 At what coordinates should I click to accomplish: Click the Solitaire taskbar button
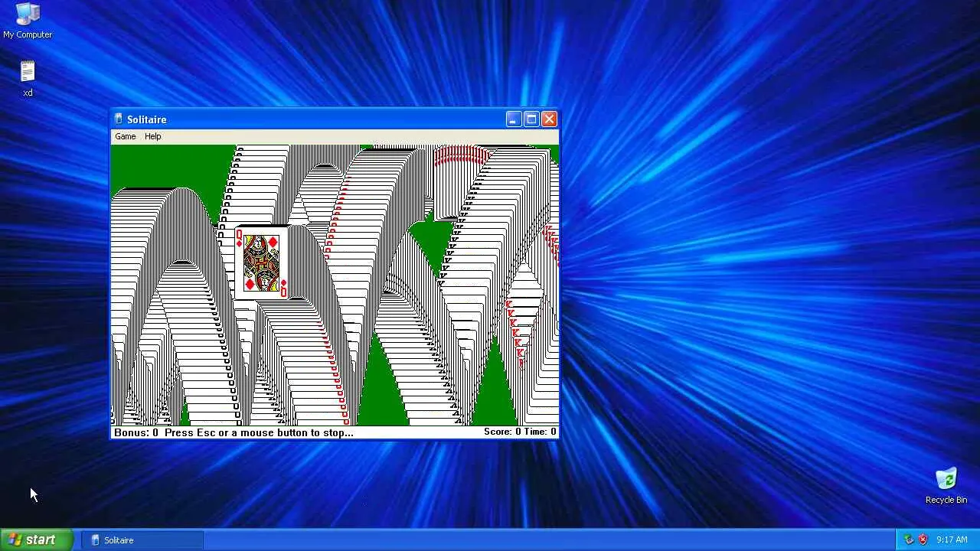pos(142,540)
